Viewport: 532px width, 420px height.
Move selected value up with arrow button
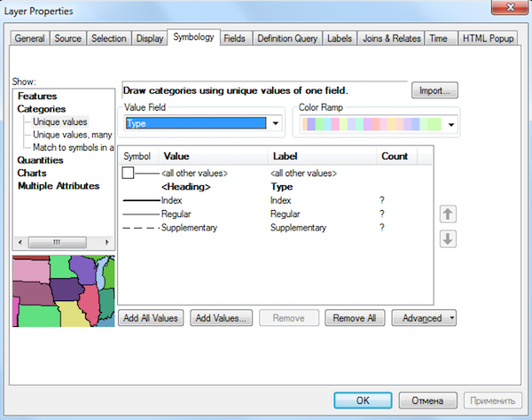448,214
